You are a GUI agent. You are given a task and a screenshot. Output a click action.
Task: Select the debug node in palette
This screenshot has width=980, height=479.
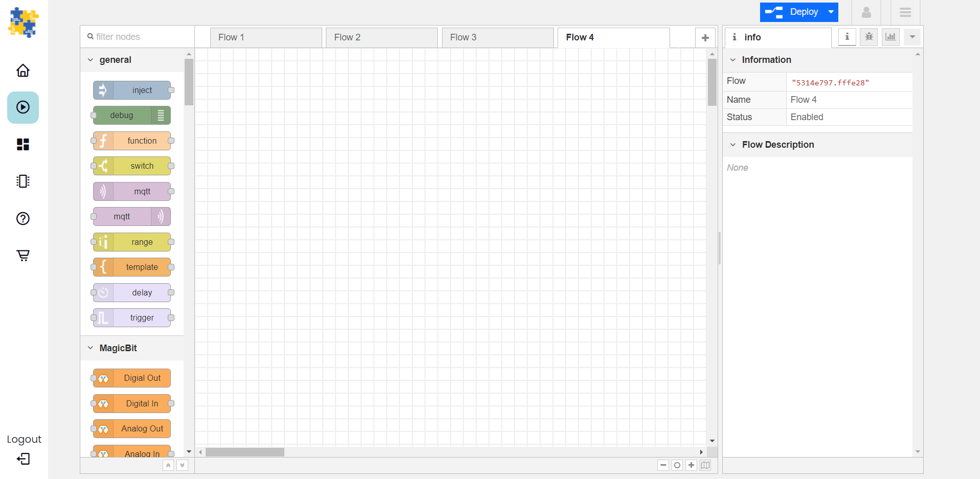pos(132,116)
